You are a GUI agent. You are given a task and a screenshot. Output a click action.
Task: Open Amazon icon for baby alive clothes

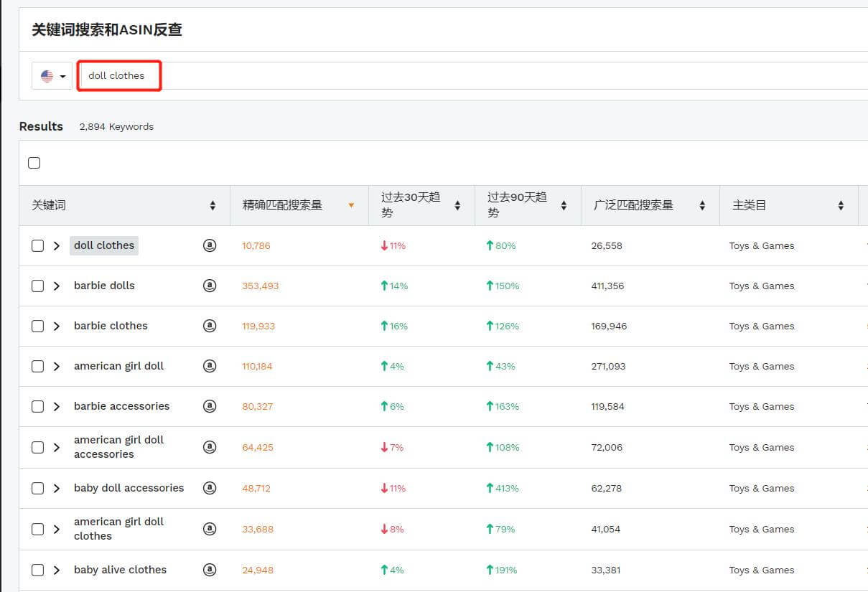[x=210, y=570]
